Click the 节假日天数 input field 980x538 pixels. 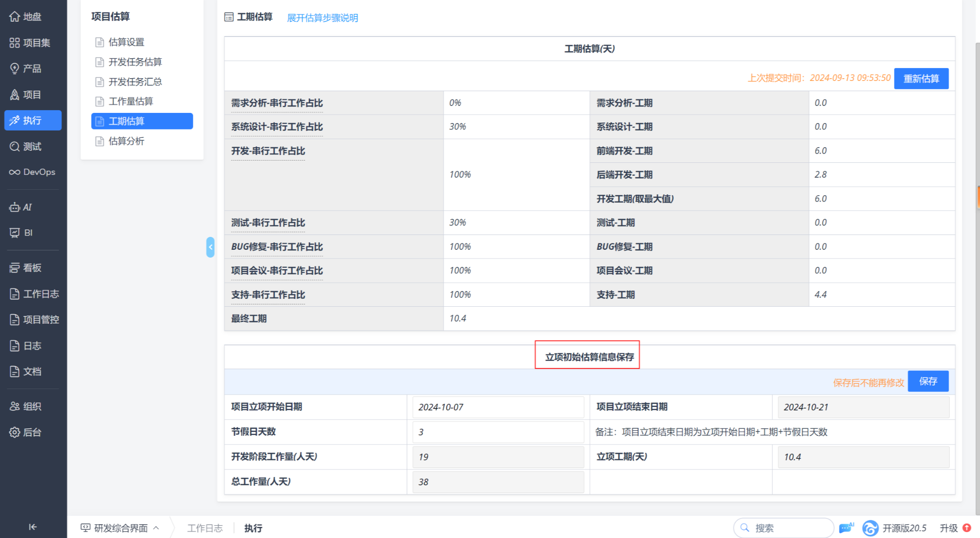pos(498,432)
